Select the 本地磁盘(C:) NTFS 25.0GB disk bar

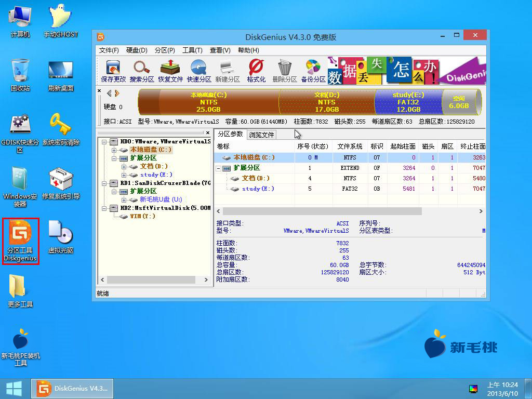tap(209, 102)
